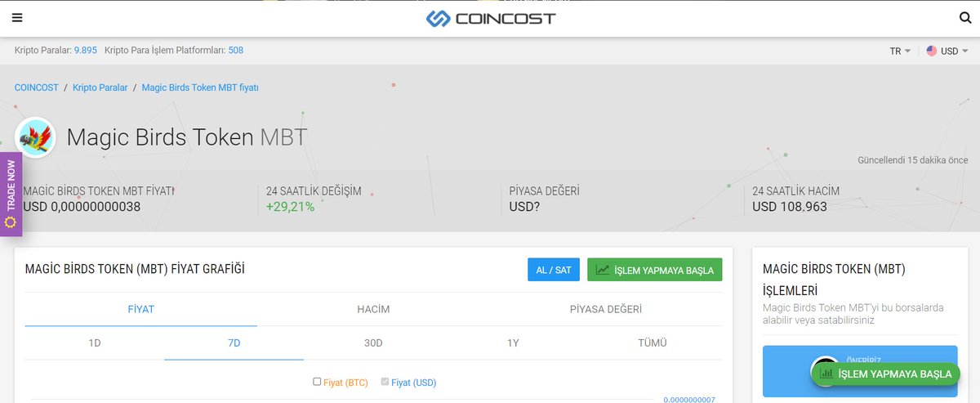Select the 30D time range
Image resolution: width=980 pixels, height=403 pixels.
(373, 343)
